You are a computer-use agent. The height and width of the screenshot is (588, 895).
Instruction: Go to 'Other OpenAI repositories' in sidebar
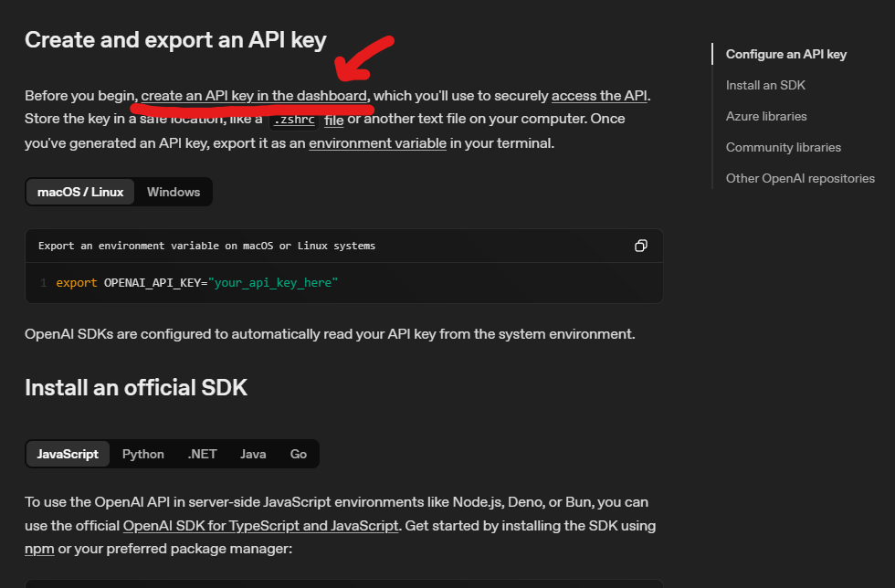pos(800,178)
